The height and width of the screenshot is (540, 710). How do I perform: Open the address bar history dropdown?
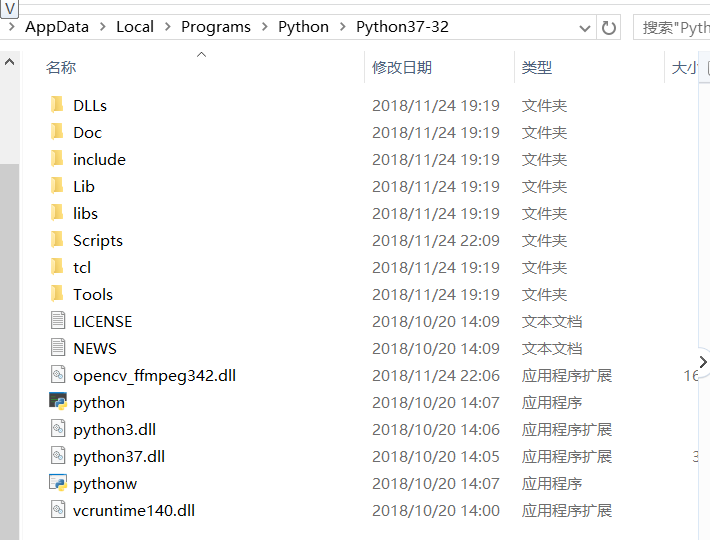coord(585,29)
